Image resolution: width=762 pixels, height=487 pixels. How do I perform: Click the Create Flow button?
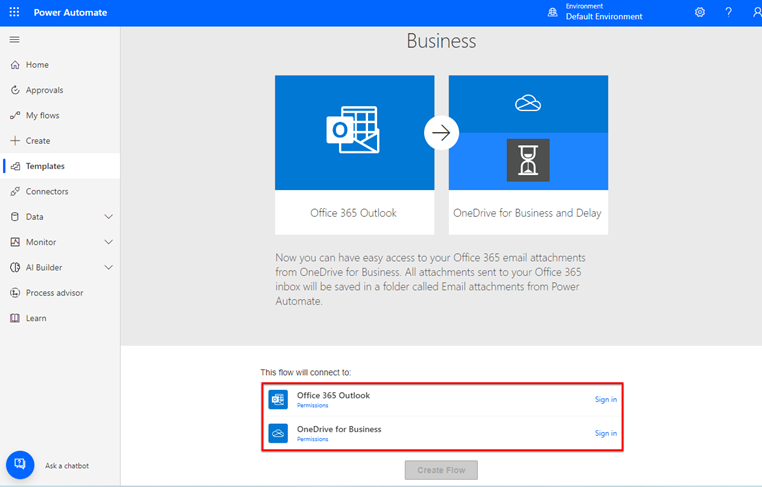pyautogui.click(x=441, y=470)
